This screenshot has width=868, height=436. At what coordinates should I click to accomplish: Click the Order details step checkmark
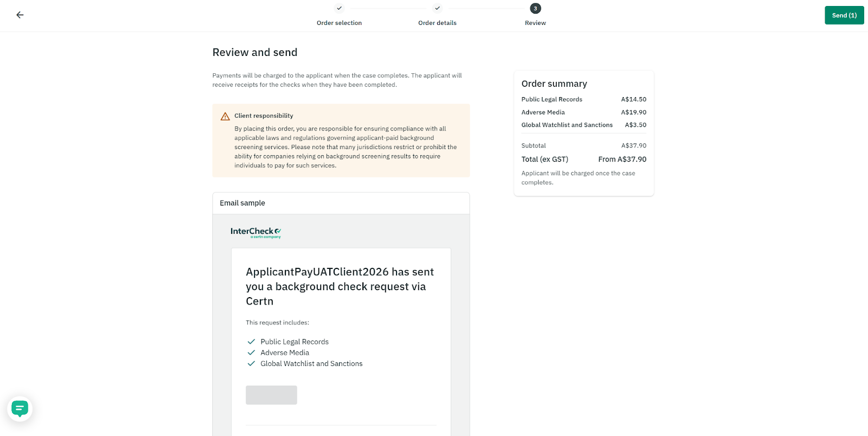pos(437,8)
